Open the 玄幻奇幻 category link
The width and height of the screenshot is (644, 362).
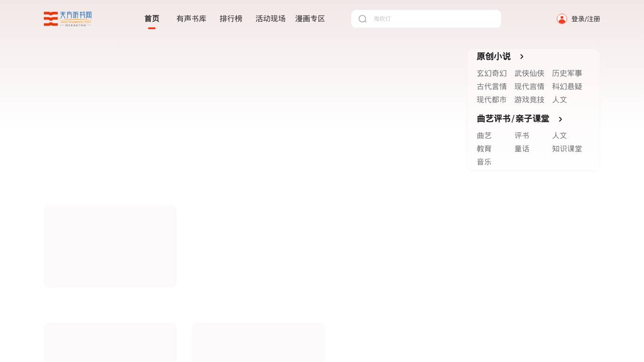(x=492, y=74)
